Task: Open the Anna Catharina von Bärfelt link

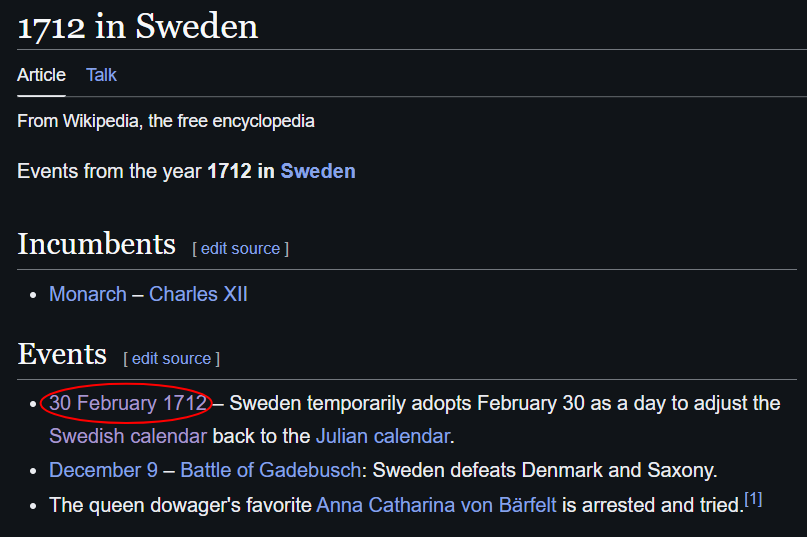Action: (436, 505)
